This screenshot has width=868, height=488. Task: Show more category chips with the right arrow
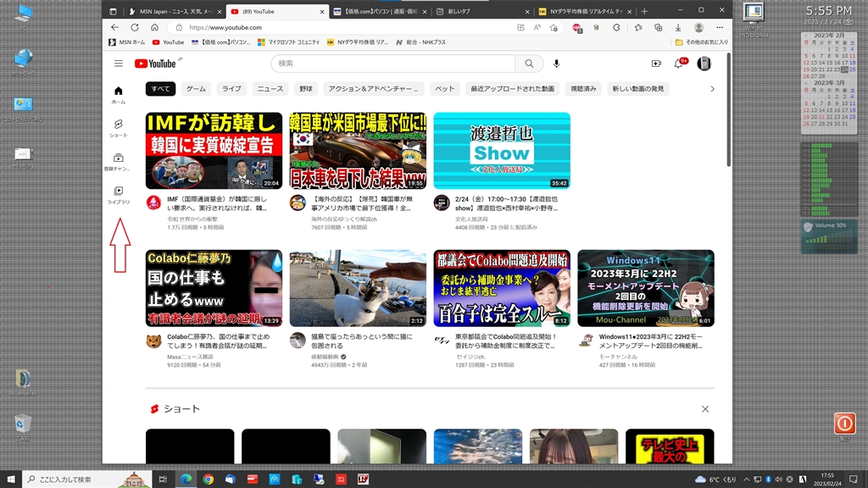[712, 88]
